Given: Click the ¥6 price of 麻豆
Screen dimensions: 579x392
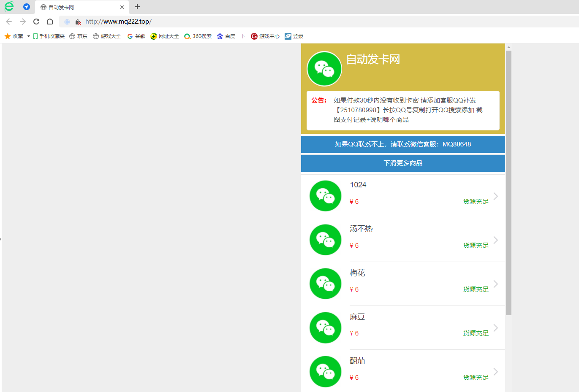Looking at the screenshot, I should pyautogui.click(x=354, y=333).
